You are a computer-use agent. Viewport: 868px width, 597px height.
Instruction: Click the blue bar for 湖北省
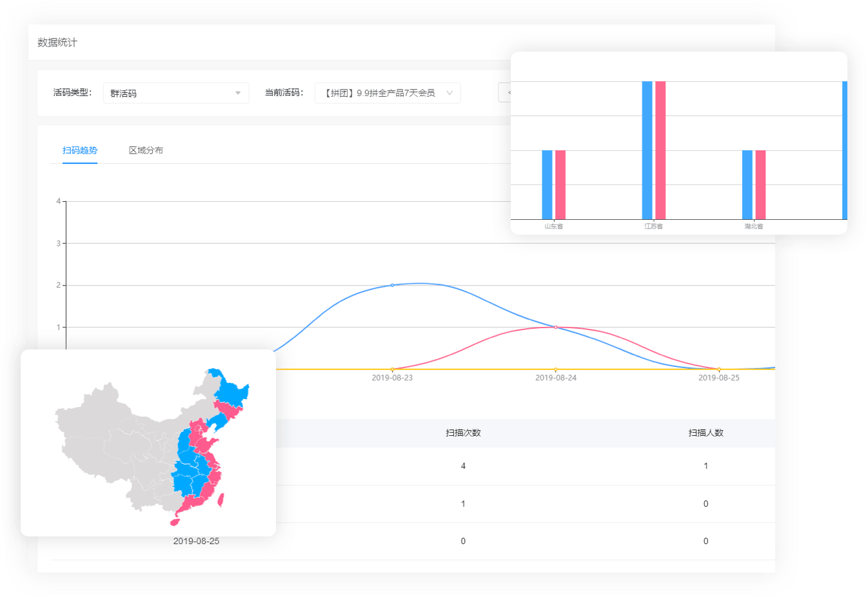[x=747, y=184]
